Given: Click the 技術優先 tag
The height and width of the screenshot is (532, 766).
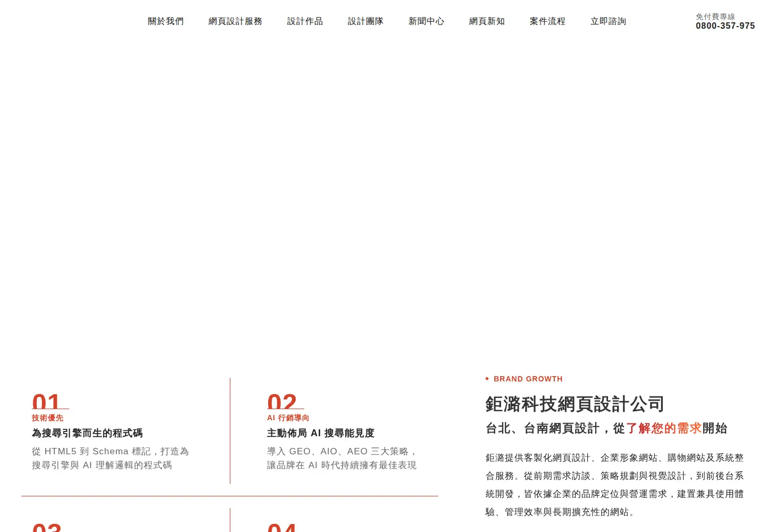Looking at the screenshot, I should click(47, 418).
